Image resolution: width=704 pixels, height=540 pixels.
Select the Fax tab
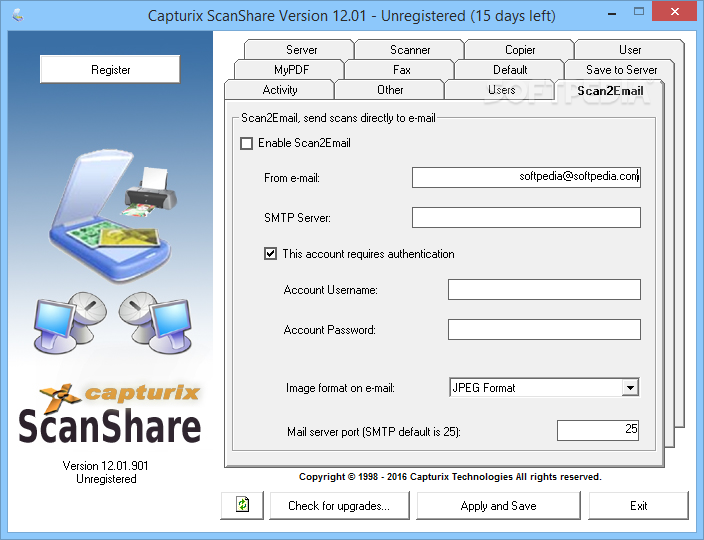[401, 70]
